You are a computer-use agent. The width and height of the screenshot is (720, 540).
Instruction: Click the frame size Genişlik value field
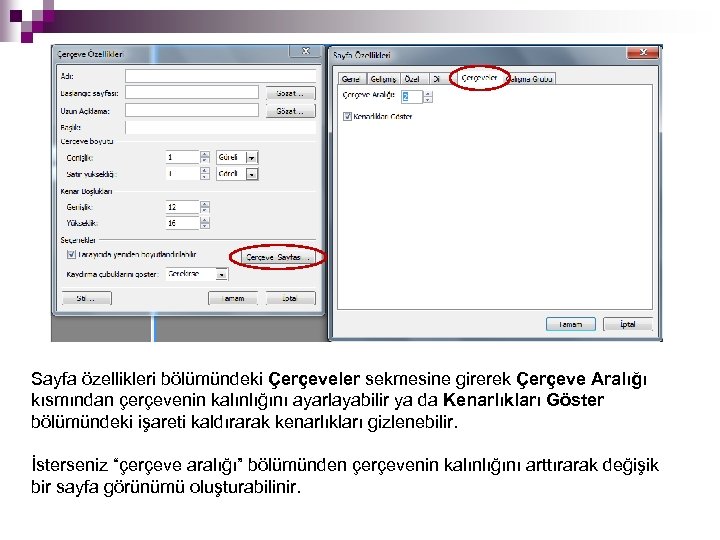click(x=182, y=158)
